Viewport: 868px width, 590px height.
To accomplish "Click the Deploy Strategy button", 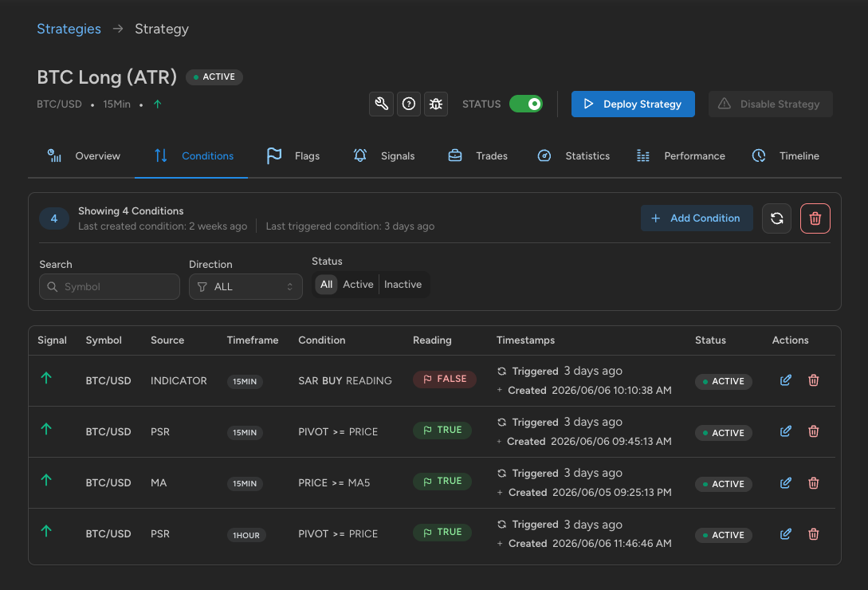I will pyautogui.click(x=633, y=104).
